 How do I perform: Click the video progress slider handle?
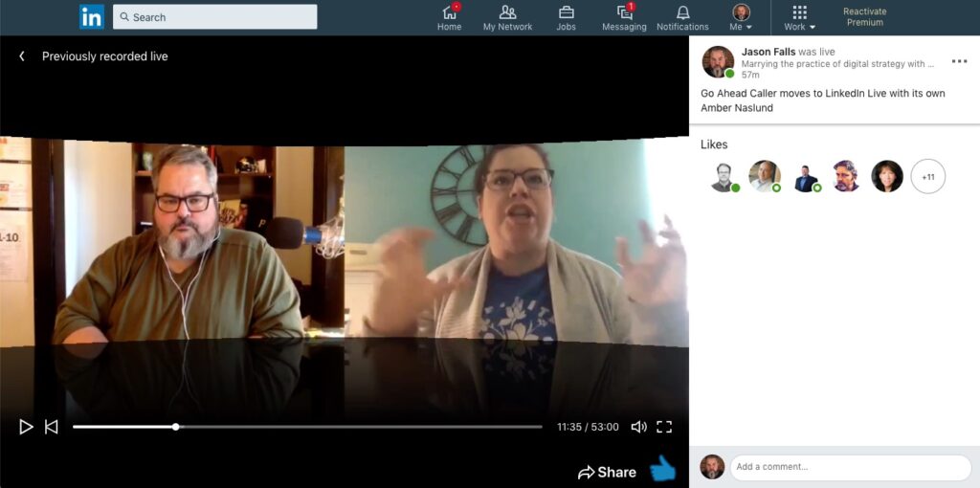coord(176,427)
